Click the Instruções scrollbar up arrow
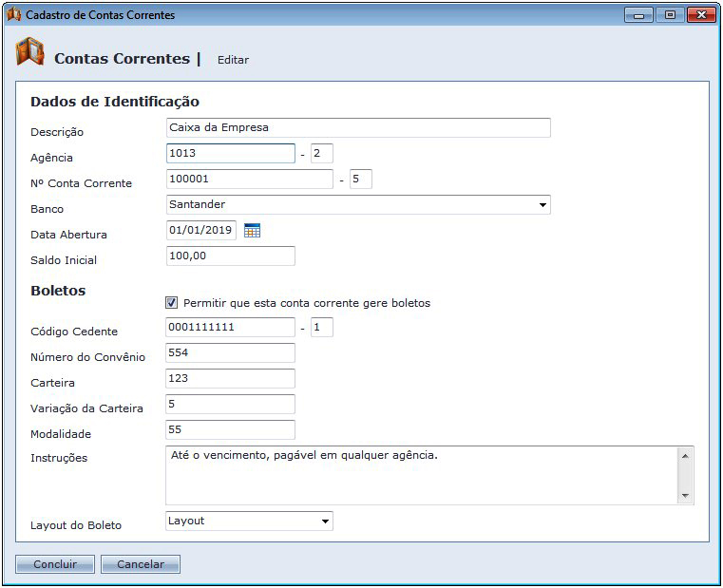The image size is (723, 588). coord(685,456)
